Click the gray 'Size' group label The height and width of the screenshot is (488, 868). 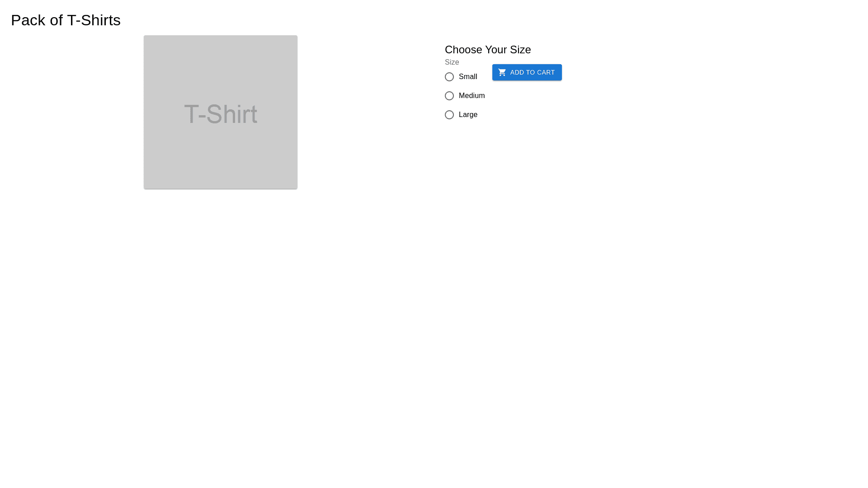[452, 62]
